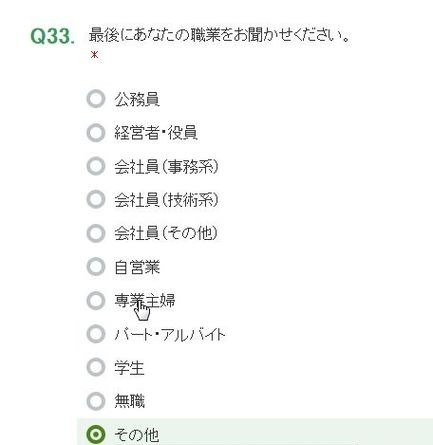This screenshot has width=433, height=445.
Task: Select 会社員(事務系) radio button
Action: [x=96, y=166]
